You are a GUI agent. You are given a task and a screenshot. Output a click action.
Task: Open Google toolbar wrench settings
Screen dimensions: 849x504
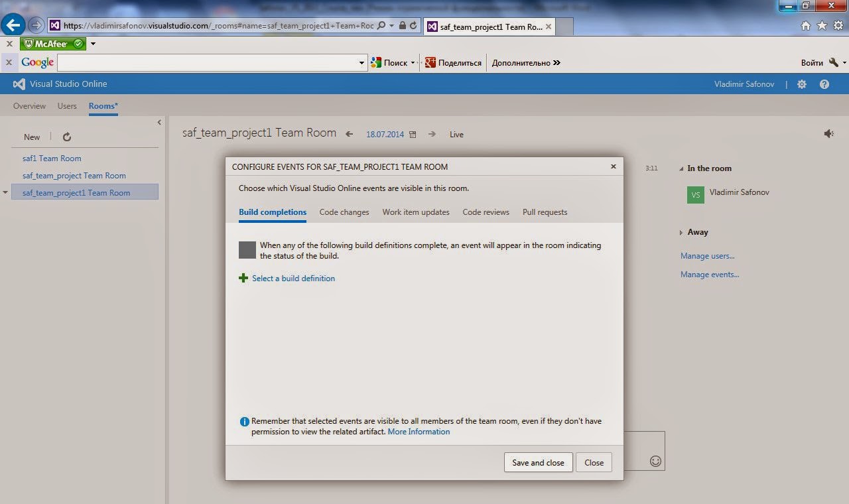pos(834,62)
